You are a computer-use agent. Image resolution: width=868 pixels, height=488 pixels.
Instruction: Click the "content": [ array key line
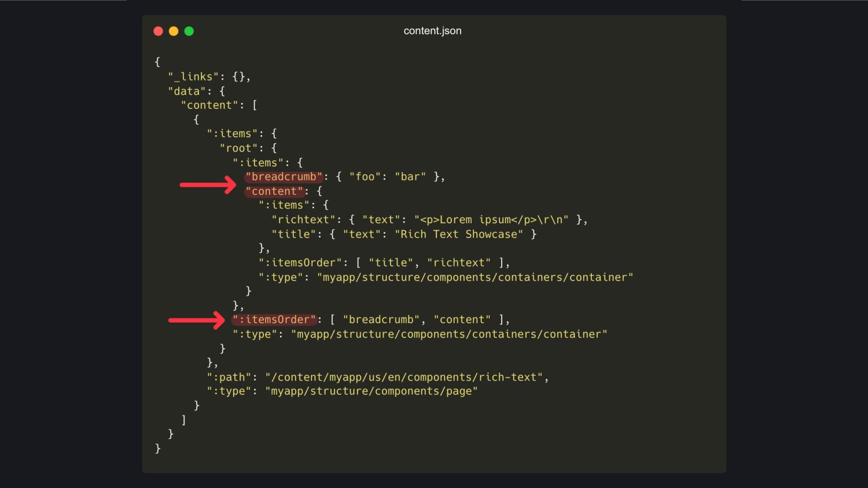(x=219, y=105)
